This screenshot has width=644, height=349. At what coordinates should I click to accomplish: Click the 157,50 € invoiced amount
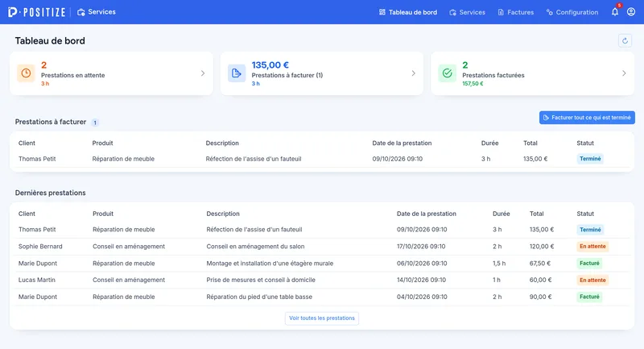click(473, 84)
